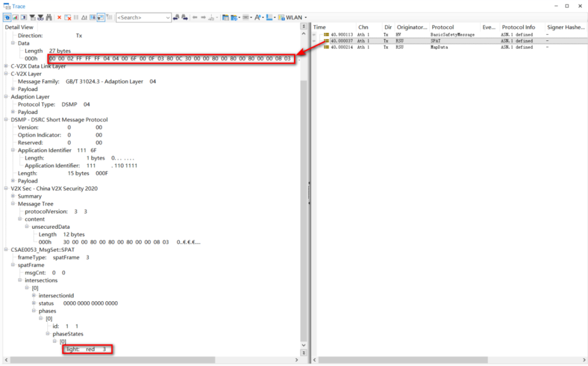Select the 'frameType: spatFrame 3' row
The height and width of the screenshot is (366, 588).
tap(53, 257)
